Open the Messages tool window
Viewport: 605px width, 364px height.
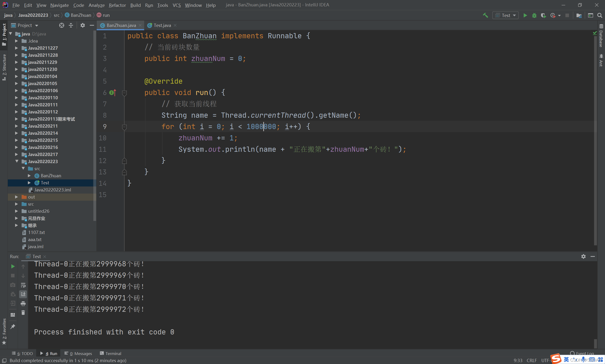point(78,353)
